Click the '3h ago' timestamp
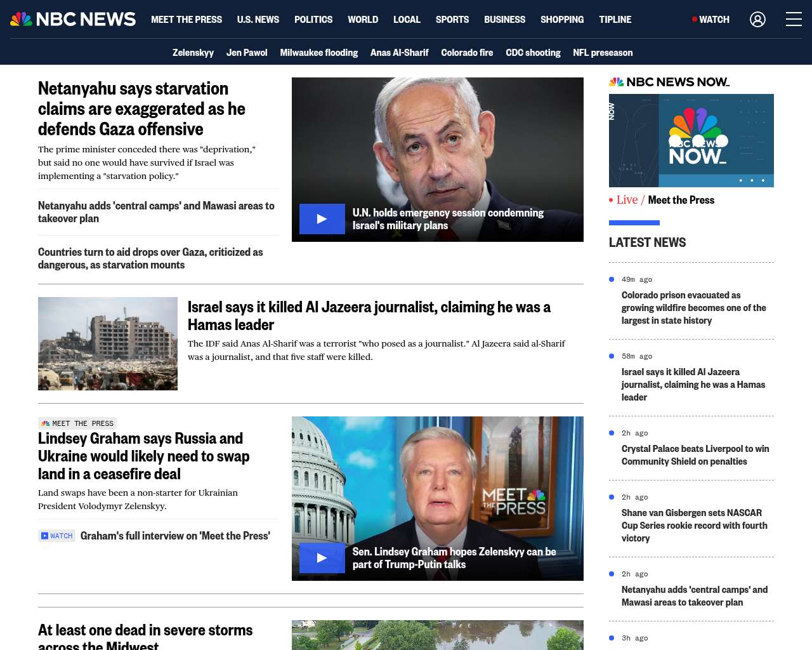 (x=635, y=638)
